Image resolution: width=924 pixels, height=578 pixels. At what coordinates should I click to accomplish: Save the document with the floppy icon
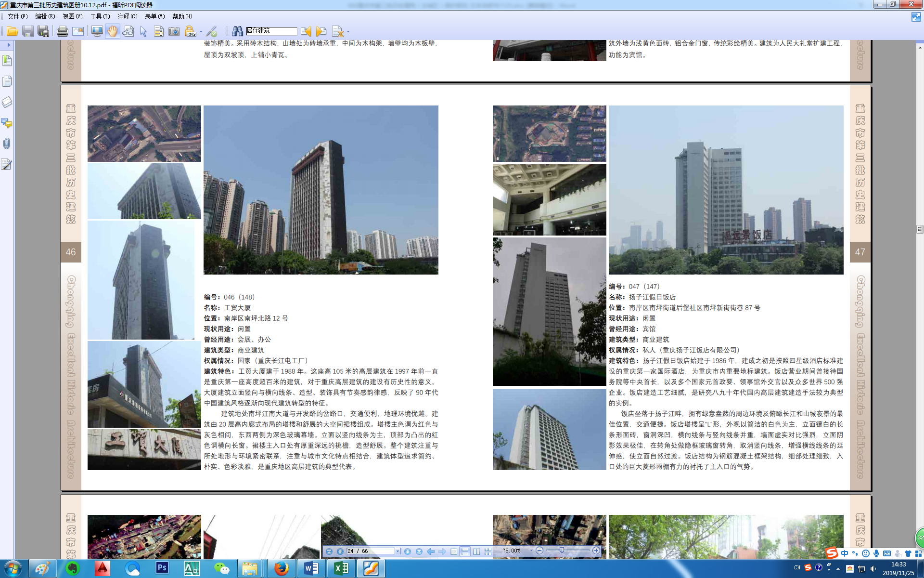(28, 31)
